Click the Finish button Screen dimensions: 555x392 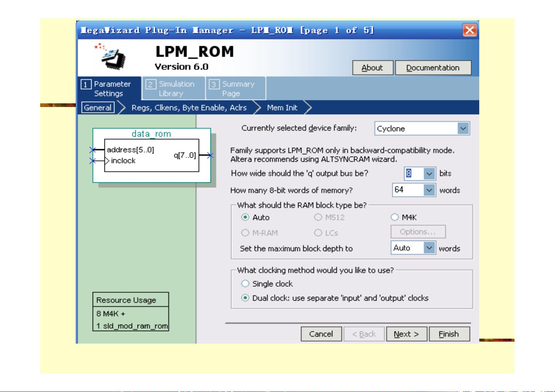(449, 334)
